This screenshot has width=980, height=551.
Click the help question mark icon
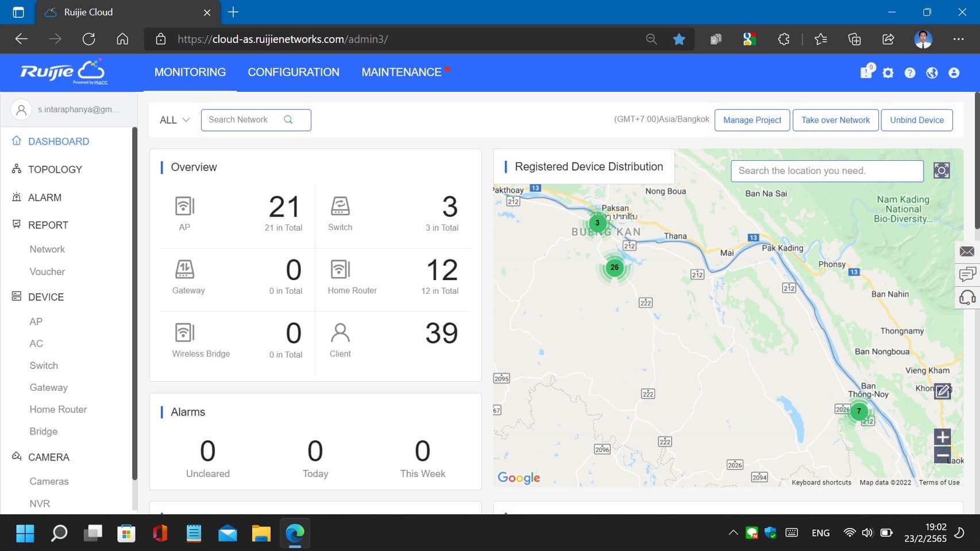click(910, 73)
